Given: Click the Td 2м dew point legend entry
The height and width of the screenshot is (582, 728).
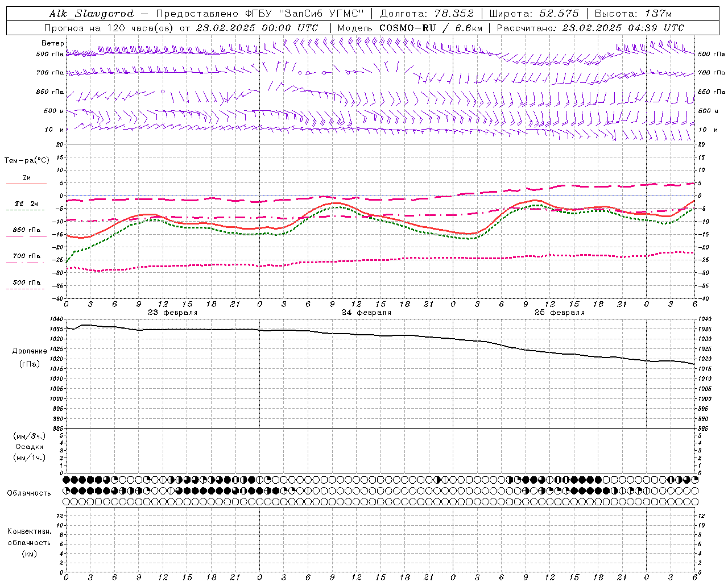Looking at the screenshot, I should pyautogui.click(x=26, y=203).
